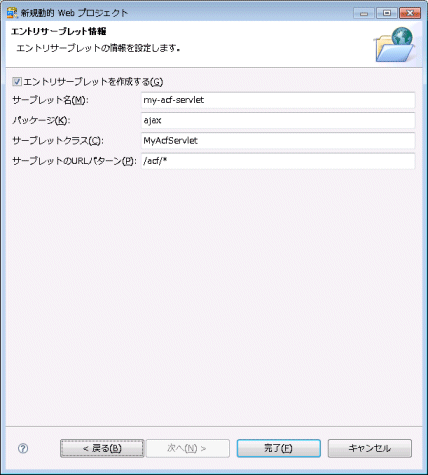Open help via the question mark icon
Image resolution: width=428 pixels, height=475 pixels.
(23, 448)
